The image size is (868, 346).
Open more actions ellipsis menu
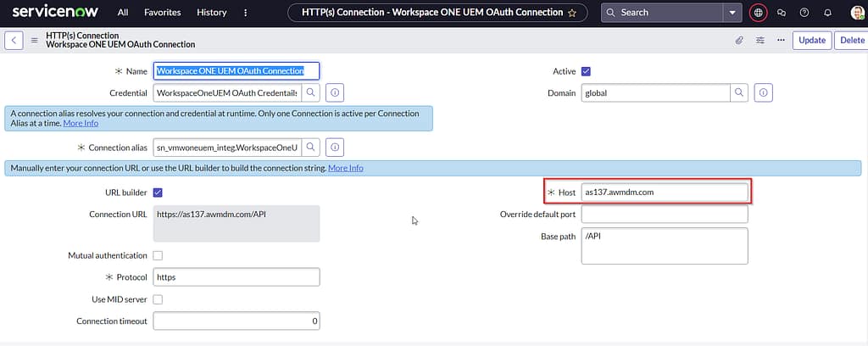[780, 40]
